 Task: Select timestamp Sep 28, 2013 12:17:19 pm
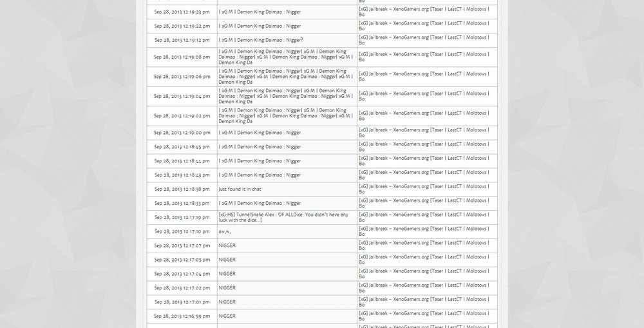pyautogui.click(x=182, y=217)
